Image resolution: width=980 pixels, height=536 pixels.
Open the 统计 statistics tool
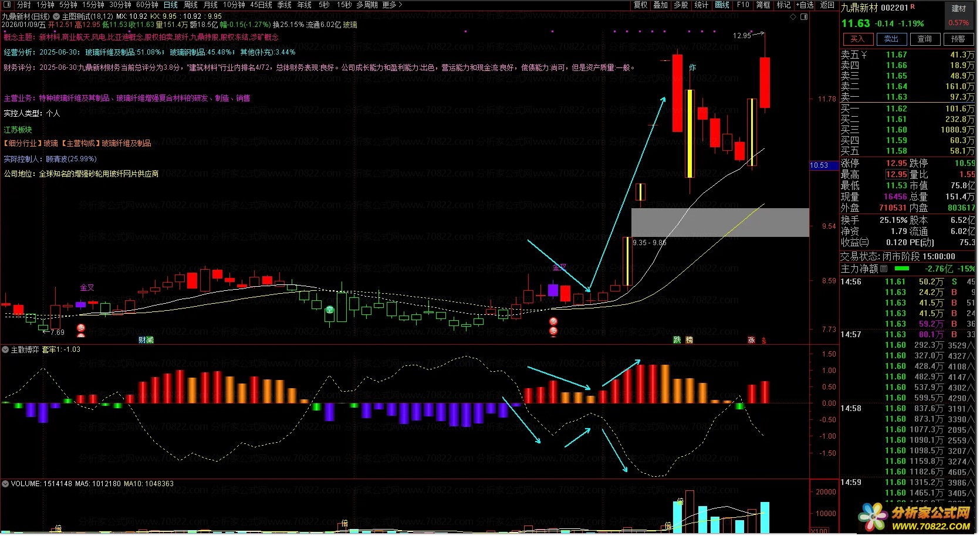701,5
